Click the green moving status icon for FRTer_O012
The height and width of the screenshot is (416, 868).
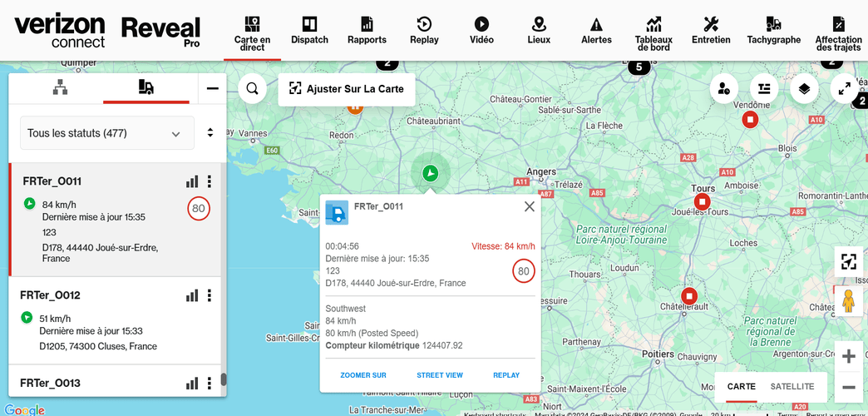pyautogui.click(x=26, y=317)
